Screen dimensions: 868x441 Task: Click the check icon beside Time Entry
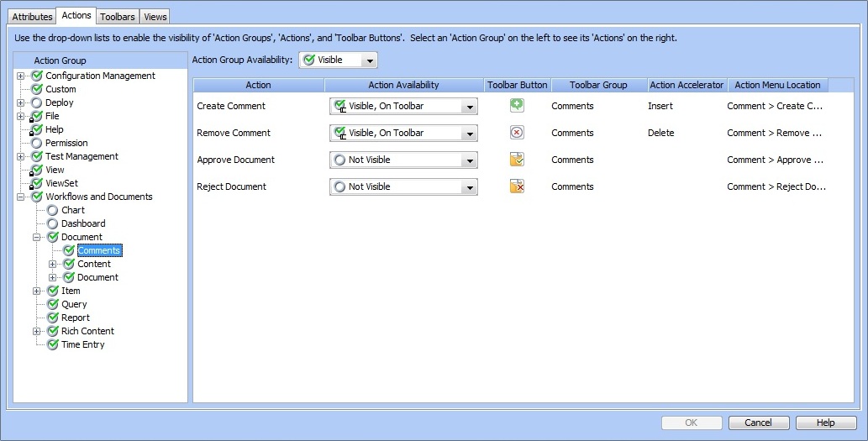[x=53, y=344]
